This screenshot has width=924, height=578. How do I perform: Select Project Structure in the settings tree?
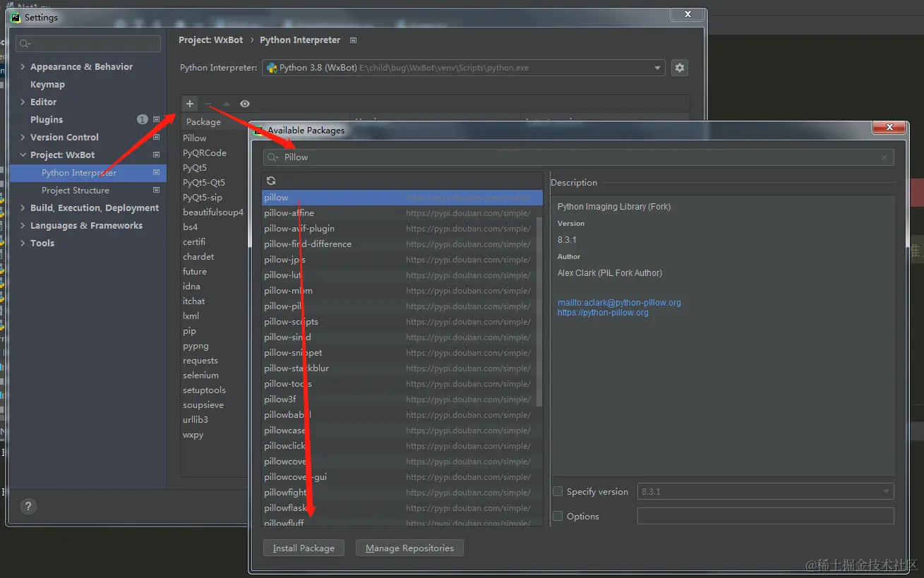point(88,191)
